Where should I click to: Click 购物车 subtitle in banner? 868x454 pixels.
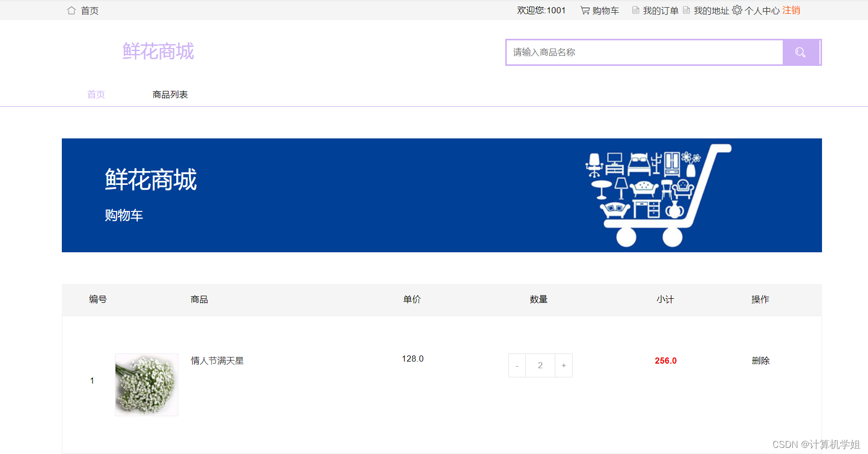pos(124,215)
